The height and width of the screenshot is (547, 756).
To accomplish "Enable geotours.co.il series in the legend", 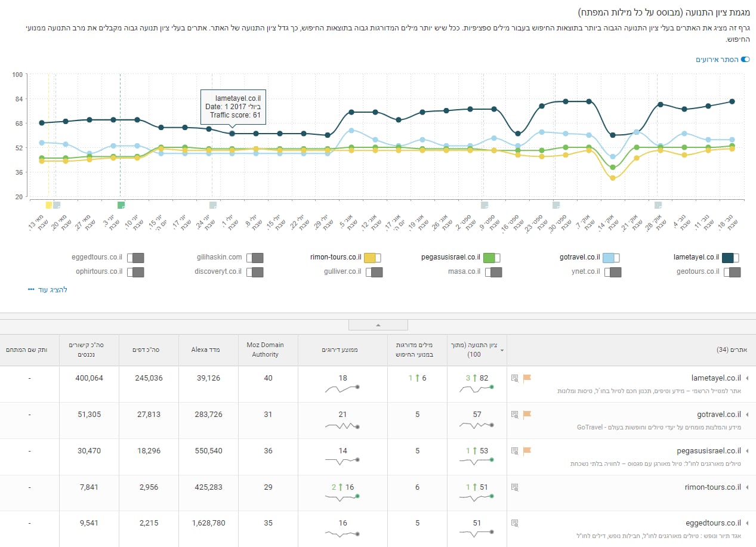I will tap(732, 272).
